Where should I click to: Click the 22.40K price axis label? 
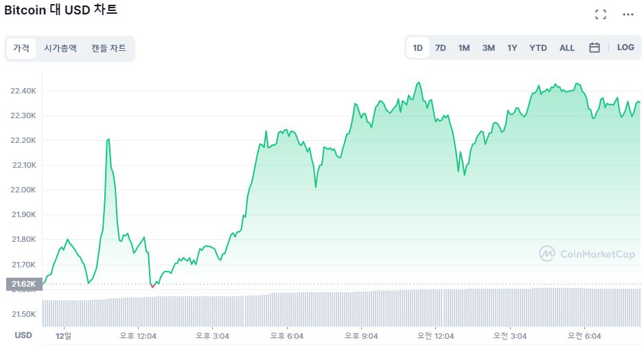pos(23,91)
